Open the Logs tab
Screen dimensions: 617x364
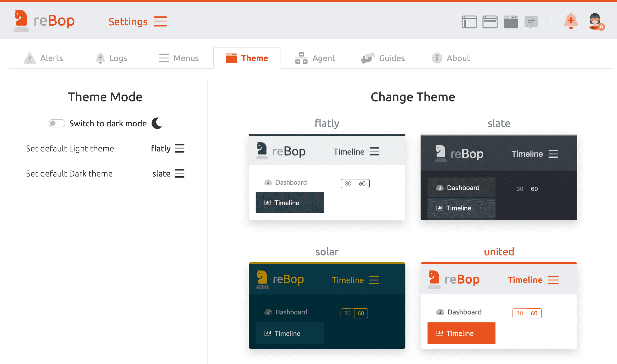pos(111,58)
